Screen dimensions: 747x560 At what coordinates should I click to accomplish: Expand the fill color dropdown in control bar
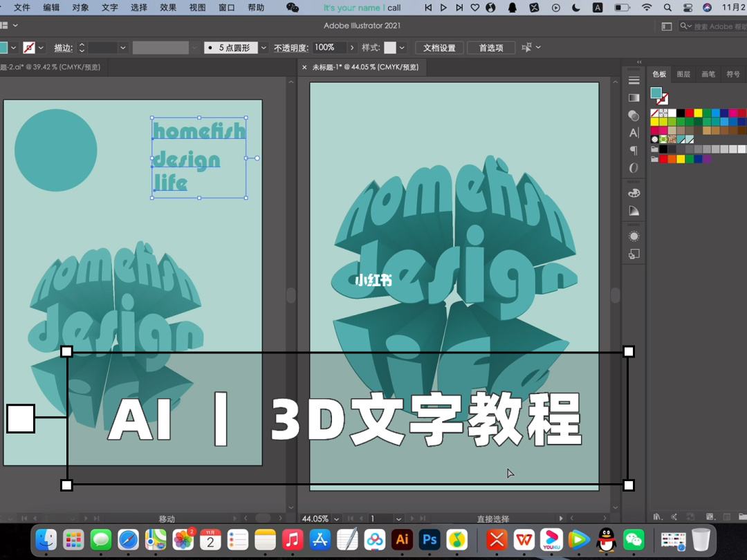point(13,48)
